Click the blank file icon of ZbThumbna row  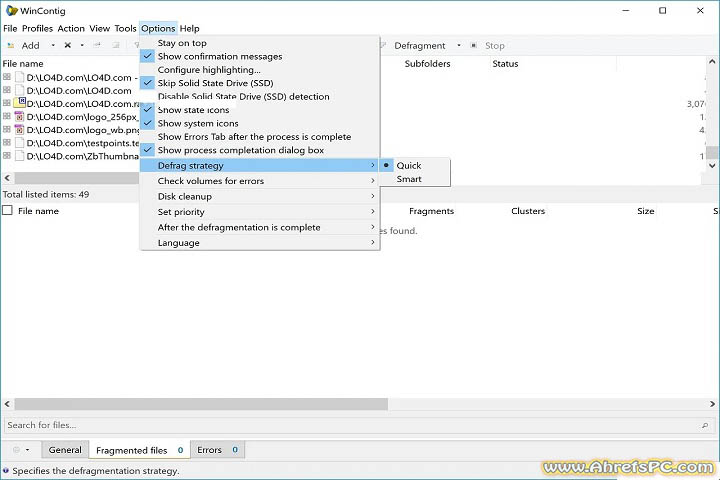(x=19, y=156)
